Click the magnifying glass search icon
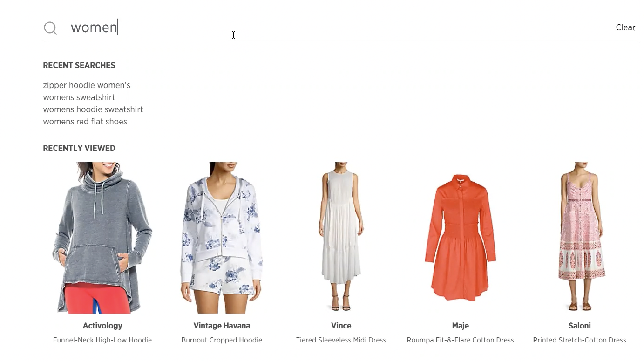Screen dimensions: 644x362 [x=50, y=28]
